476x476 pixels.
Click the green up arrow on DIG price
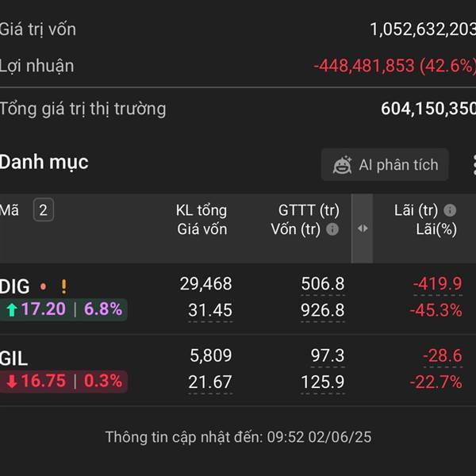pos(12,310)
